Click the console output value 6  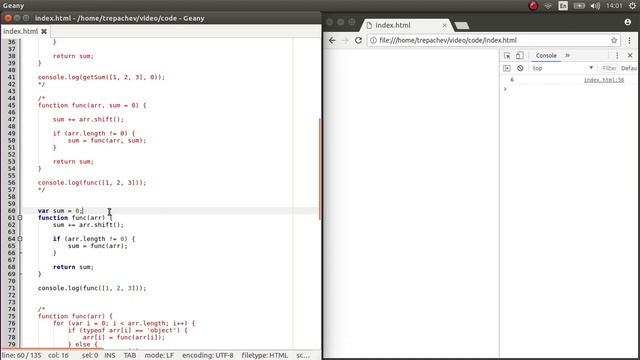pyautogui.click(x=512, y=80)
